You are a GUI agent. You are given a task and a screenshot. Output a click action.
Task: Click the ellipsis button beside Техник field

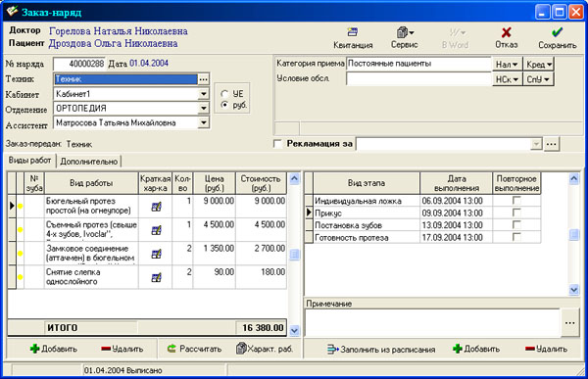[x=203, y=79]
